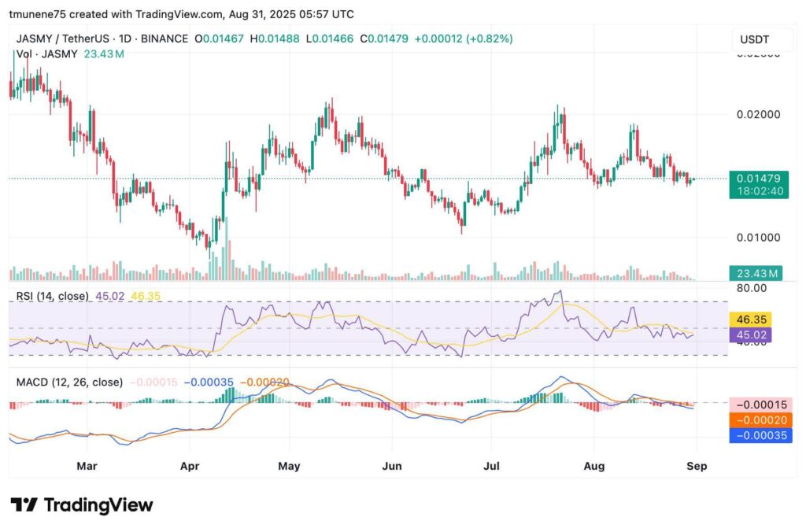
Task: Click the Mar label on time axis
Action: (87, 466)
